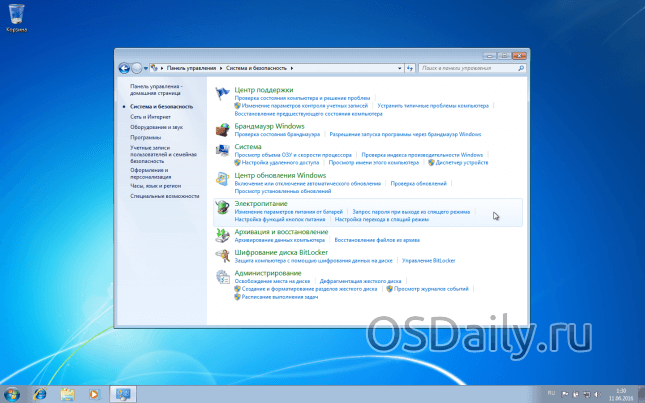Click the search magnifier icon

pyautogui.click(x=521, y=68)
